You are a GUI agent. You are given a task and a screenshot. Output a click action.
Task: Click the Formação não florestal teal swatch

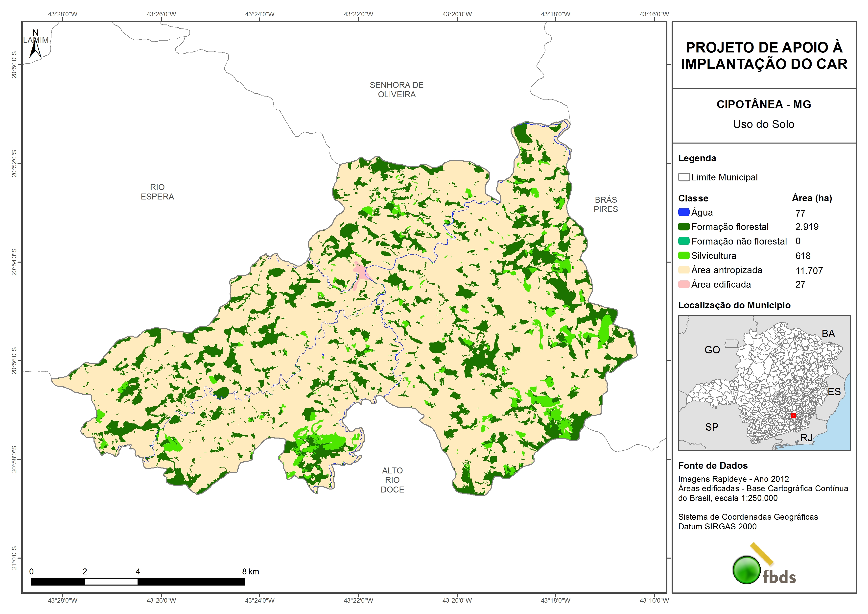click(x=683, y=241)
